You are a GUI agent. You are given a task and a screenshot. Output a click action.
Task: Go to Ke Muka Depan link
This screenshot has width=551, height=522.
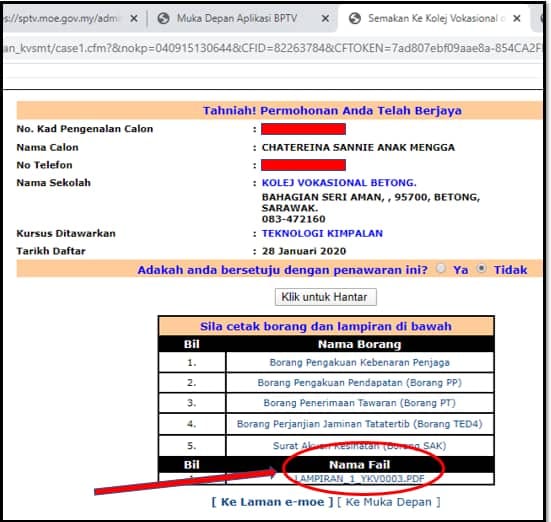click(389, 502)
